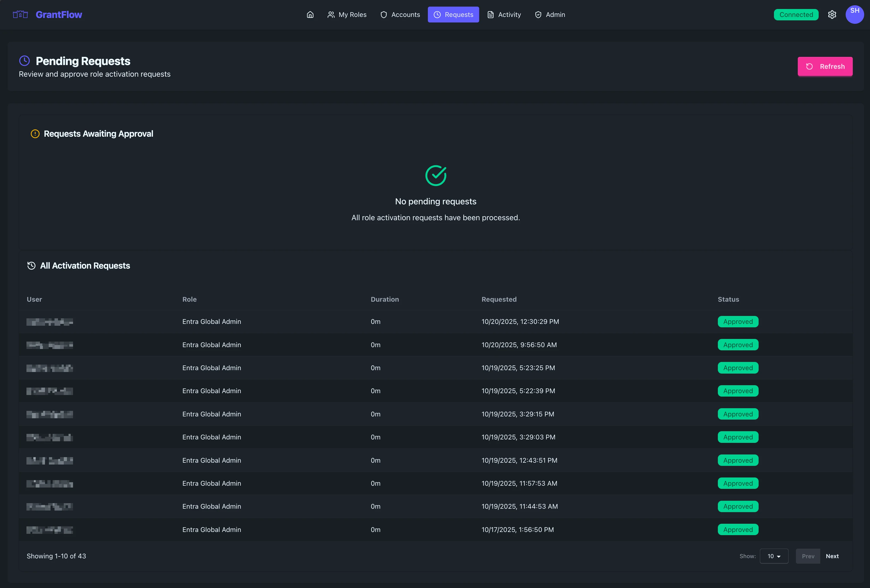Switch to the Activity tab
Screen dimensions: 870x588
[504, 15]
